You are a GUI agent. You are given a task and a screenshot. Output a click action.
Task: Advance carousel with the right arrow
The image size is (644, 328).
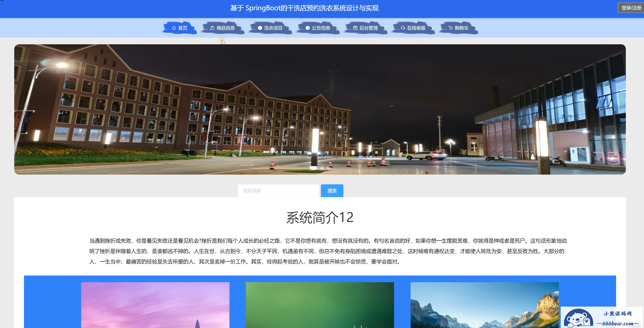click(615, 109)
